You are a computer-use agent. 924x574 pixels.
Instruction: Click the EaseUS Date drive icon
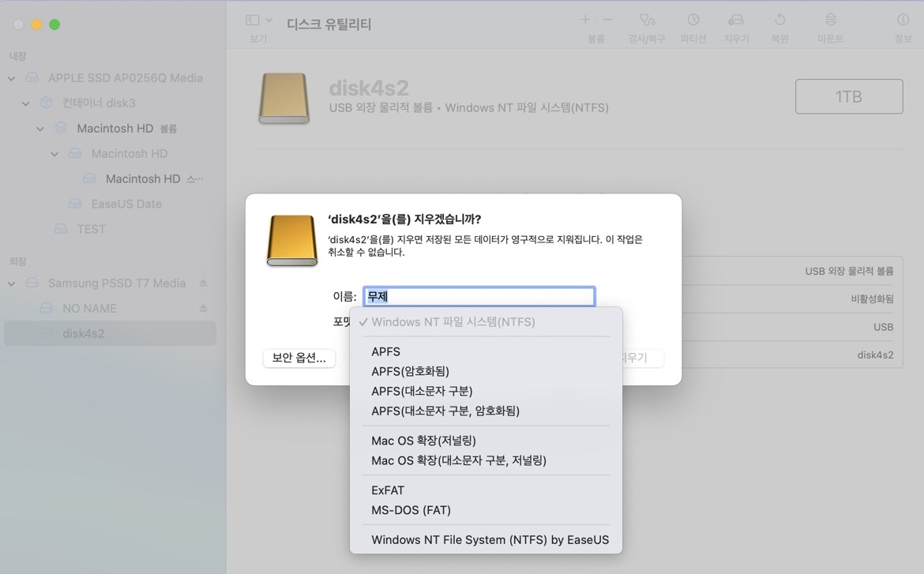click(75, 204)
